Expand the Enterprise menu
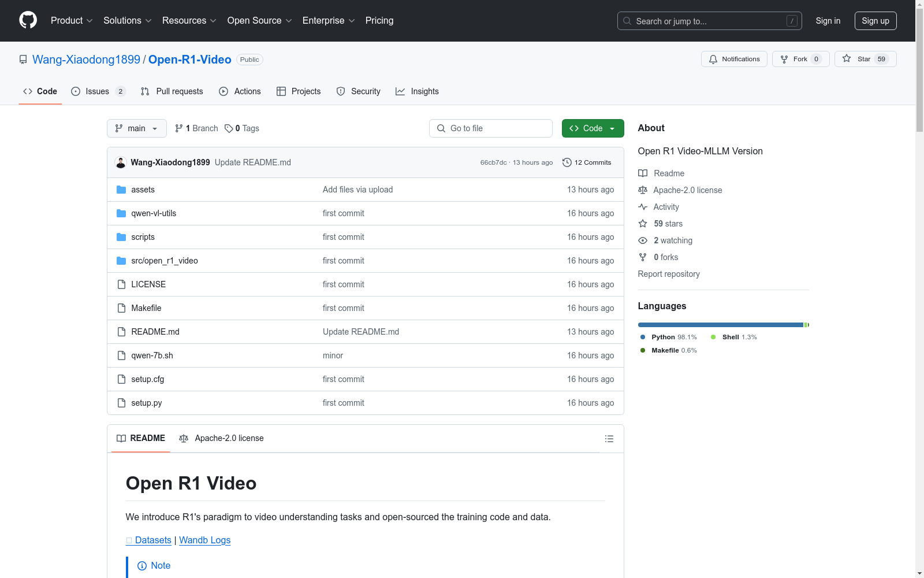The image size is (924, 578). 329,21
